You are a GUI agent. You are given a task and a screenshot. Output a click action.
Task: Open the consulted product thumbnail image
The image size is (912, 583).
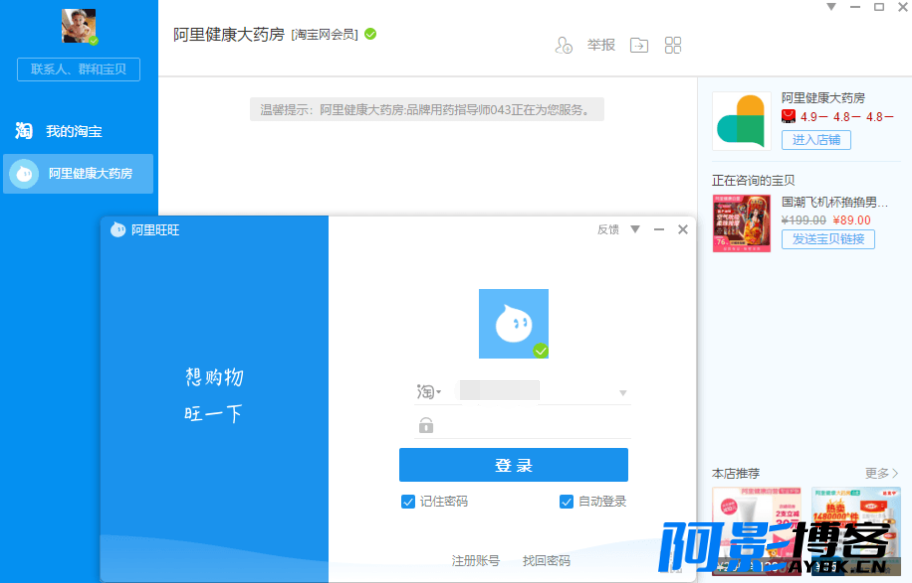click(x=742, y=223)
